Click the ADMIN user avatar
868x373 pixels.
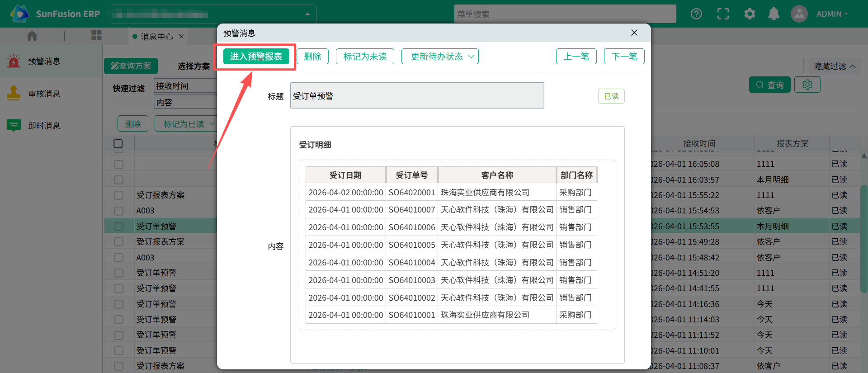tap(799, 14)
